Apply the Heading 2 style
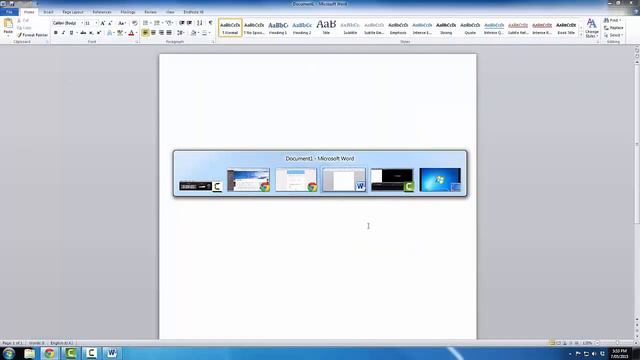640x360 pixels. click(302, 28)
